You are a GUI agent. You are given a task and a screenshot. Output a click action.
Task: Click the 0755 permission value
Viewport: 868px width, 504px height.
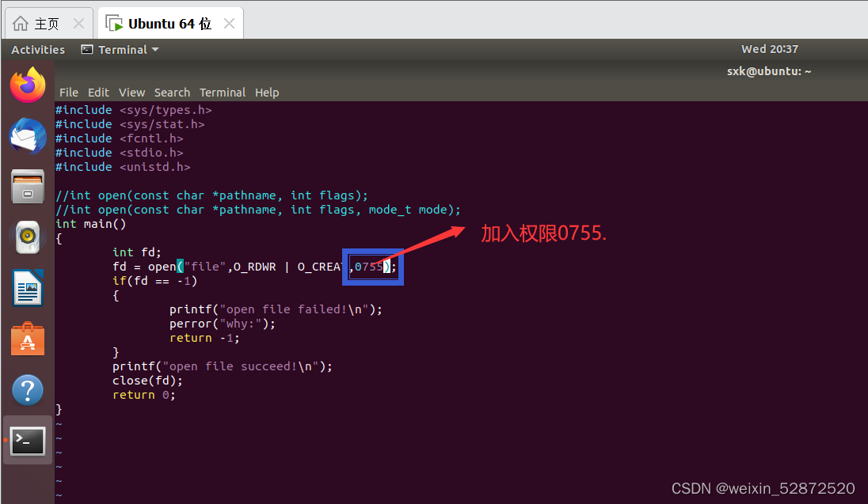click(x=369, y=267)
